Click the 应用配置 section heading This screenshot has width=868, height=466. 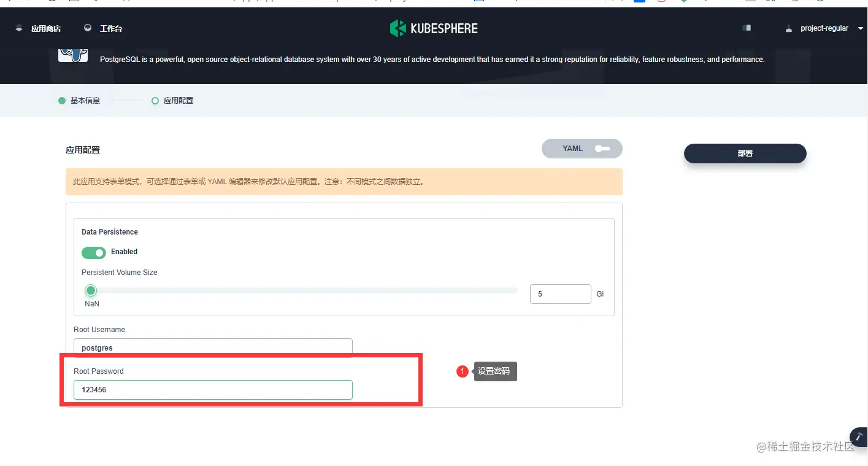pos(83,150)
